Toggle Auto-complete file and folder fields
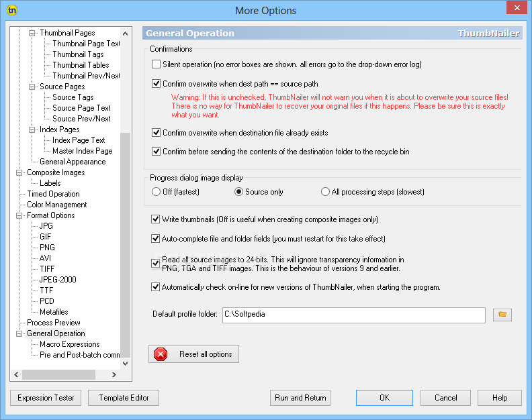 coord(155,238)
